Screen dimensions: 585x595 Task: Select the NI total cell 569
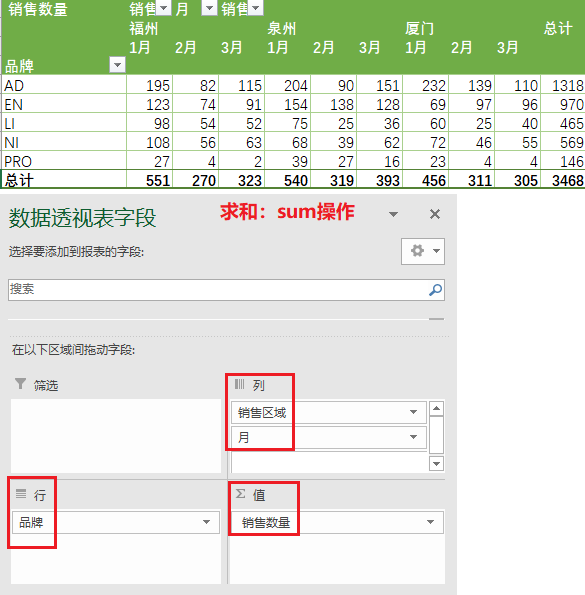(x=563, y=142)
